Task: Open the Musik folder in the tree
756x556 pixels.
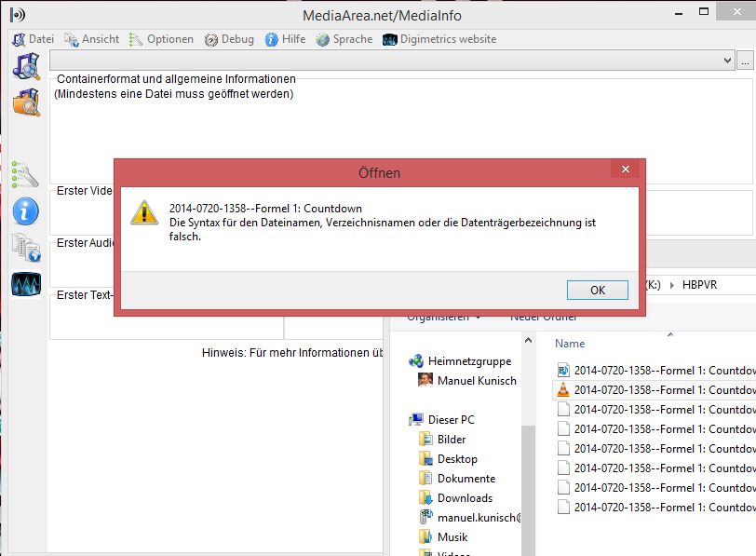Action: tap(452, 536)
